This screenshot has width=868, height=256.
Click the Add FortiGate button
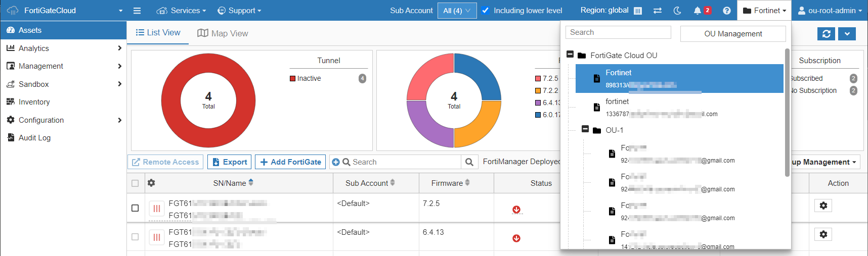pos(290,162)
